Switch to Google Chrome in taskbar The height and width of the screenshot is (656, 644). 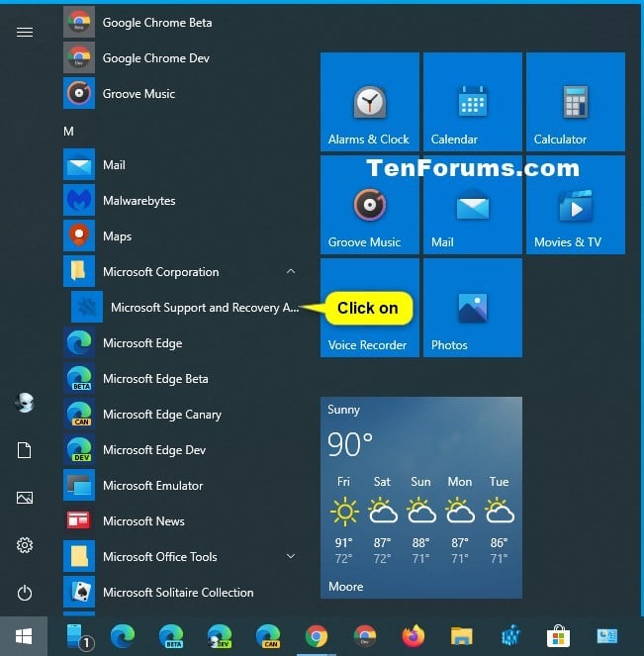click(317, 636)
